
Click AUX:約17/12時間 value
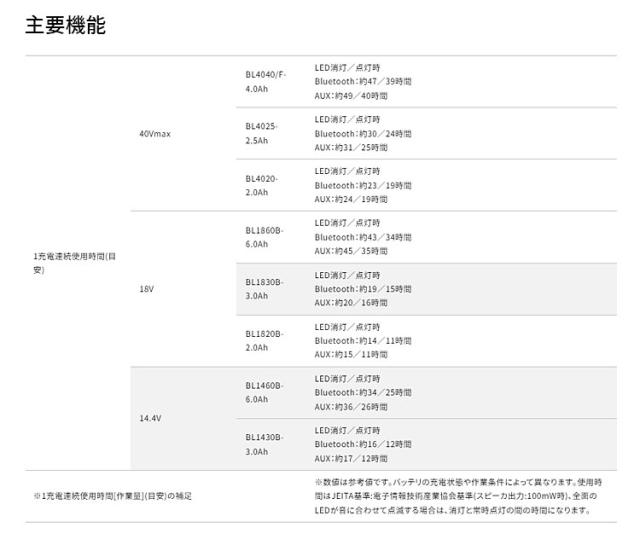tap(351, 459)
